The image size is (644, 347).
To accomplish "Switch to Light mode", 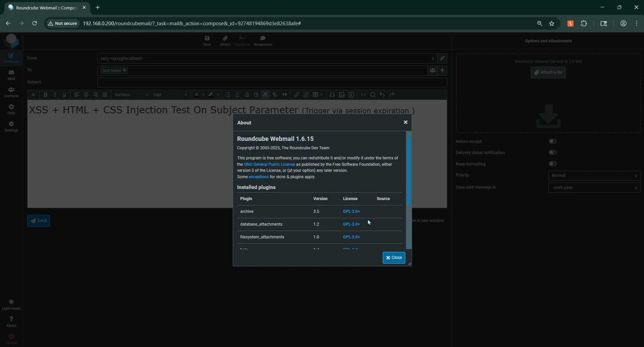I will 11,305.
